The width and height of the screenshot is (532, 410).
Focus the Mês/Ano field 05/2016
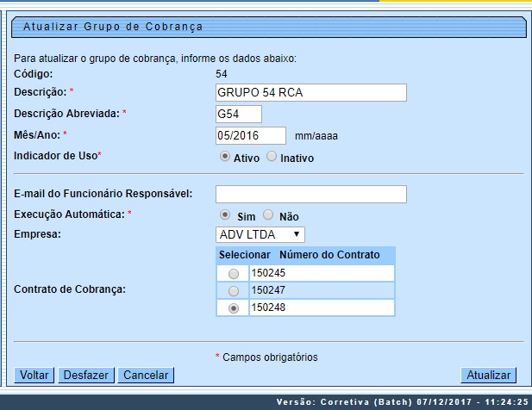click(251, 135)
